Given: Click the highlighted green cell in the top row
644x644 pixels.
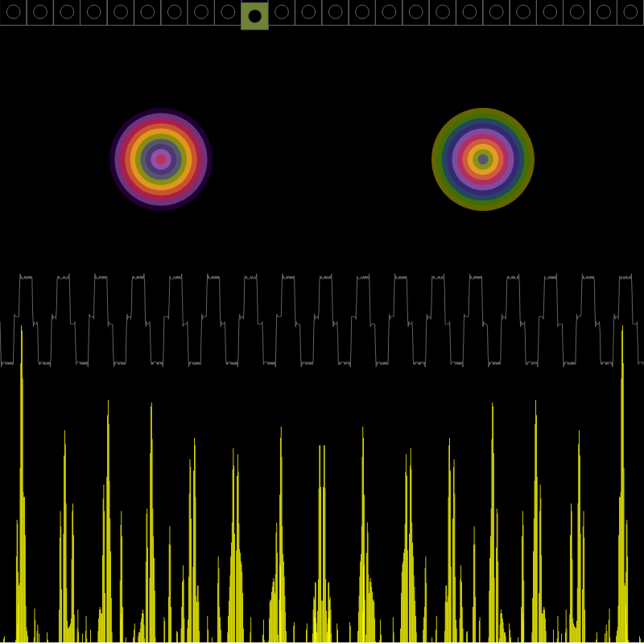Looking at the screenshot, I should [x=254, y=16].
